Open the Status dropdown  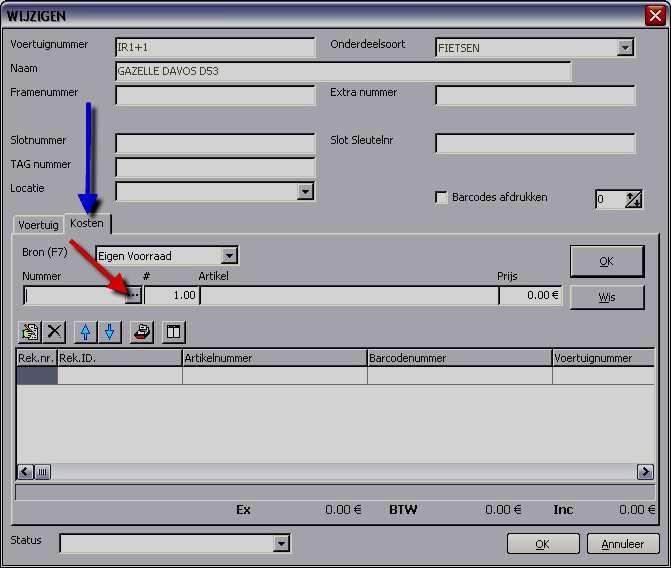281,544
